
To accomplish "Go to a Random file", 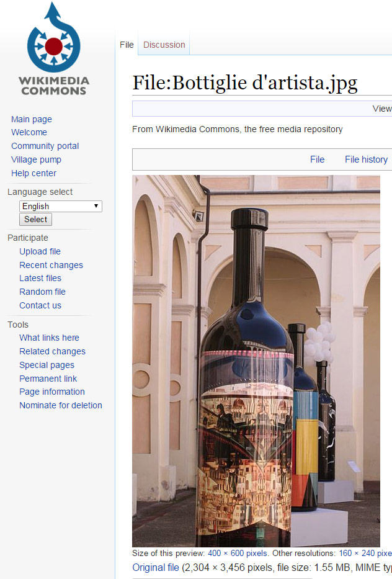I will [42, 292].
